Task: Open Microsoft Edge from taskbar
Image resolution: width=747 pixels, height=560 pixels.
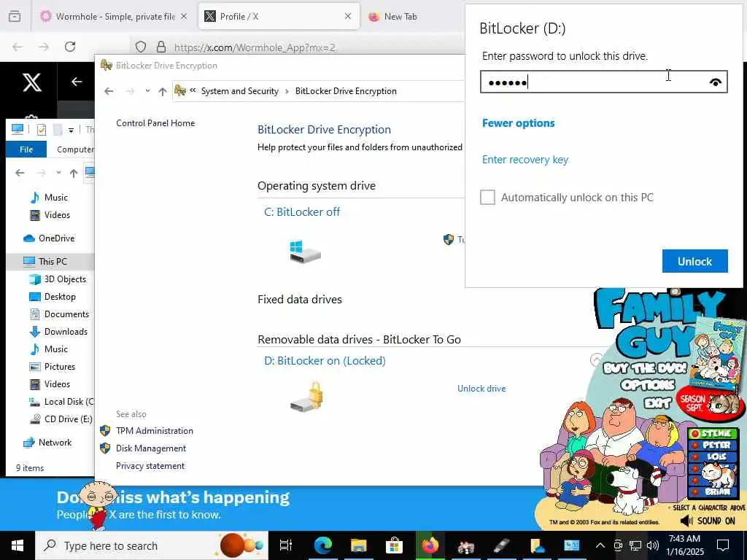Action: (x=322, y=545)
